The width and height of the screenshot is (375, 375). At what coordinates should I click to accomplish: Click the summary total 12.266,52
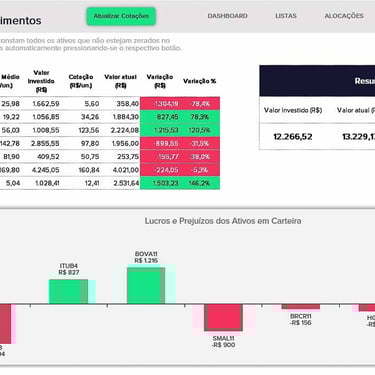[x=293, y=137]
